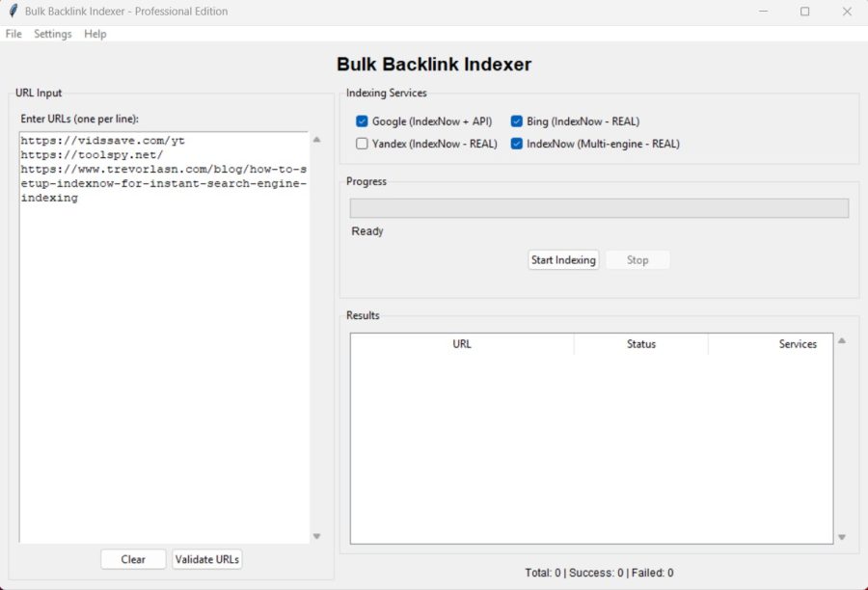Image resolution: width=868 pixels, height=590 pixels.
Task: Click the Stop button
Action: pyautogui.click(x=637, y=259)
